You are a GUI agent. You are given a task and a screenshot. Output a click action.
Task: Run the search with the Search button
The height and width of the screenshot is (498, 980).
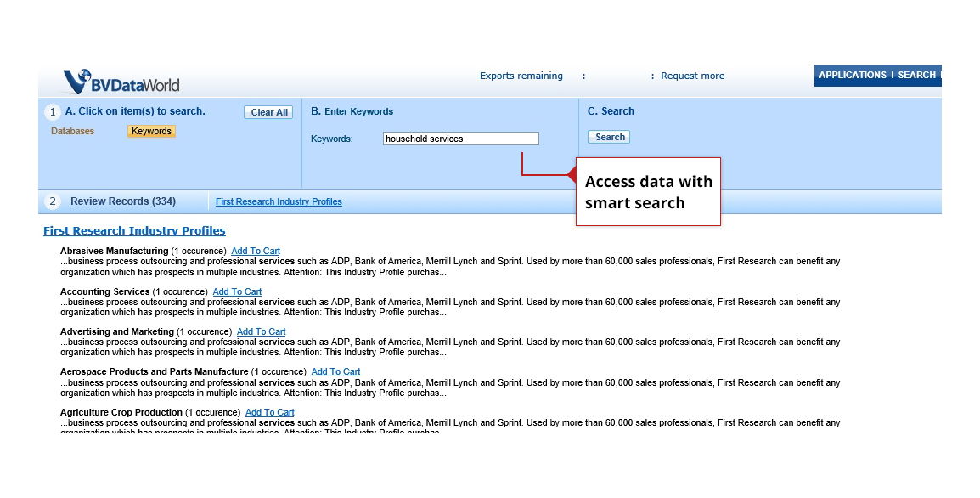click(610, 137)
